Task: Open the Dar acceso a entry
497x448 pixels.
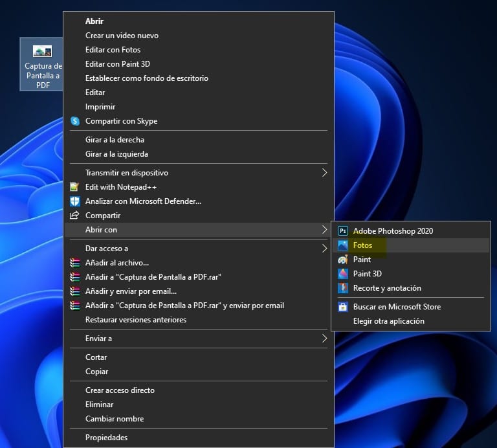Action: 199,248
